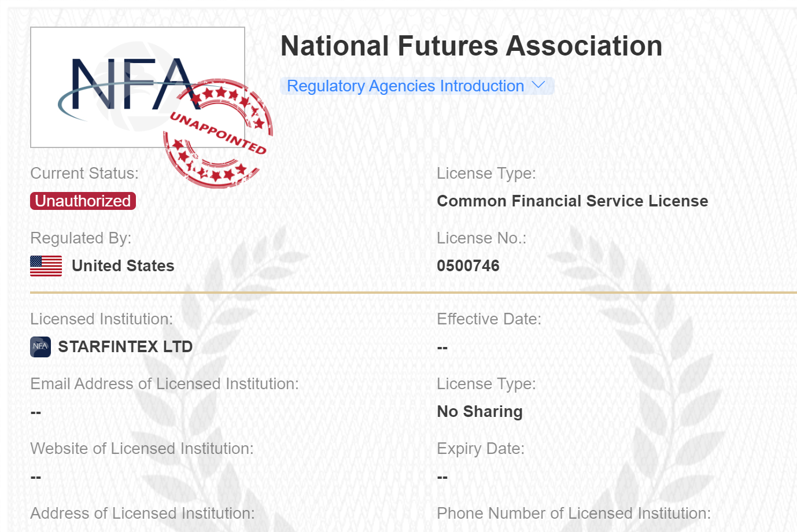Click the United States flag icon
The image size is (797, 532).
pos(46,266)
